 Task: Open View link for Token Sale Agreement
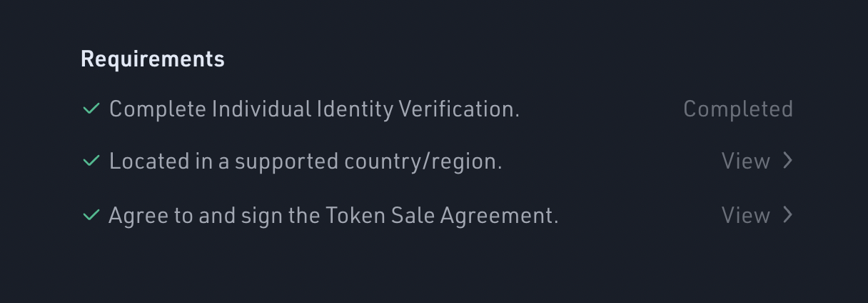tap(746, 215)
